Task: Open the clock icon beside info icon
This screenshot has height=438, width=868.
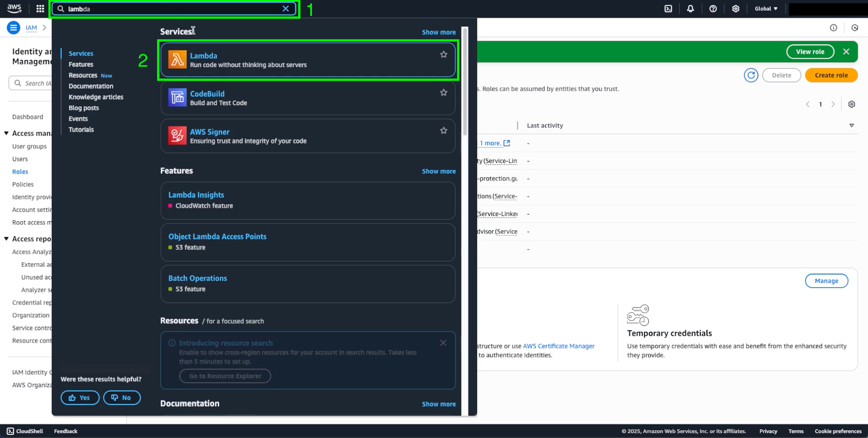Action: click(x=855, y=28)
